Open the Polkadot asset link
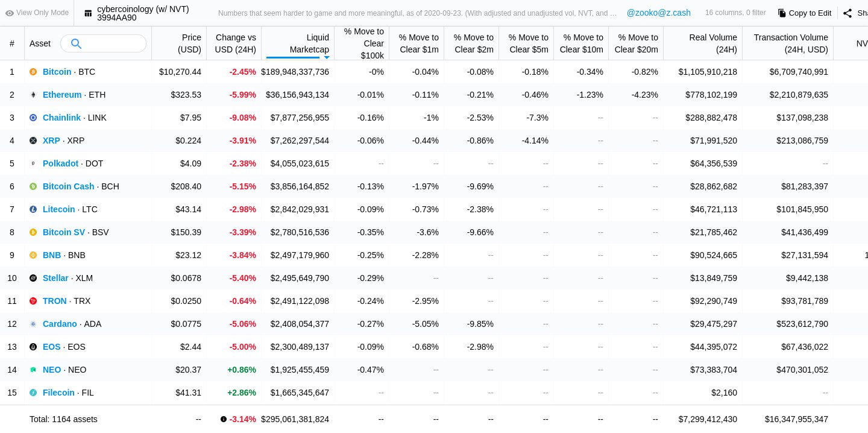This screenshot has width=868, height=433. point(60,163)
